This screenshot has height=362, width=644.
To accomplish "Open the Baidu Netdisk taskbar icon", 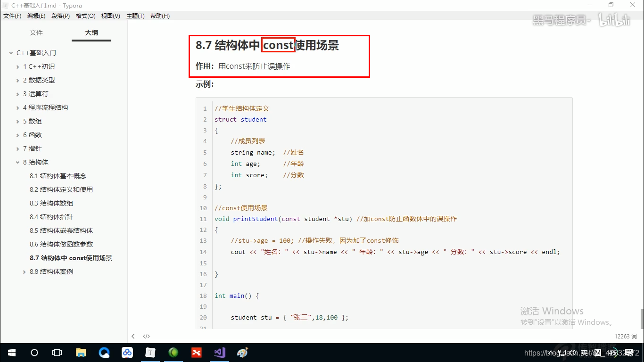I will tap(127, 353).
